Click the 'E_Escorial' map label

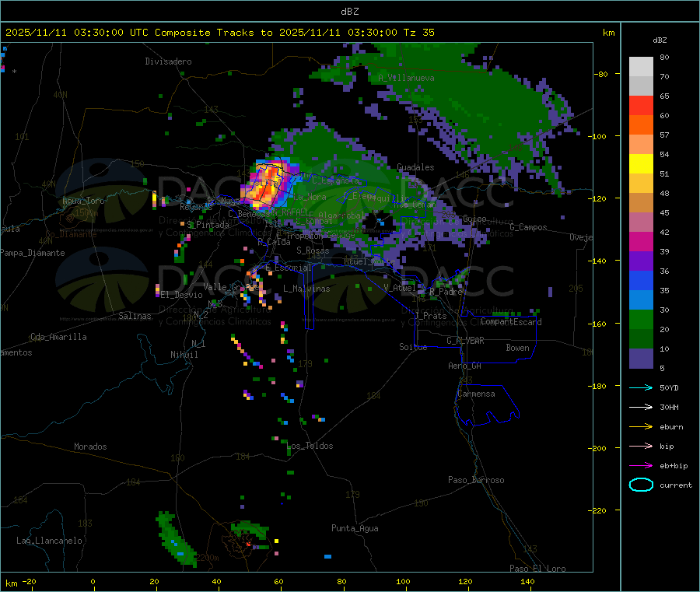[289, 268]
